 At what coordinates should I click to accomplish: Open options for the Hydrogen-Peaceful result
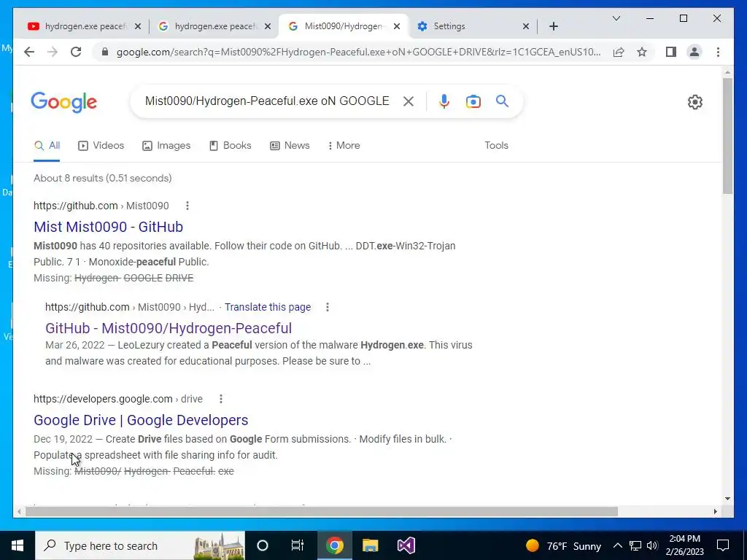point(328,307)
